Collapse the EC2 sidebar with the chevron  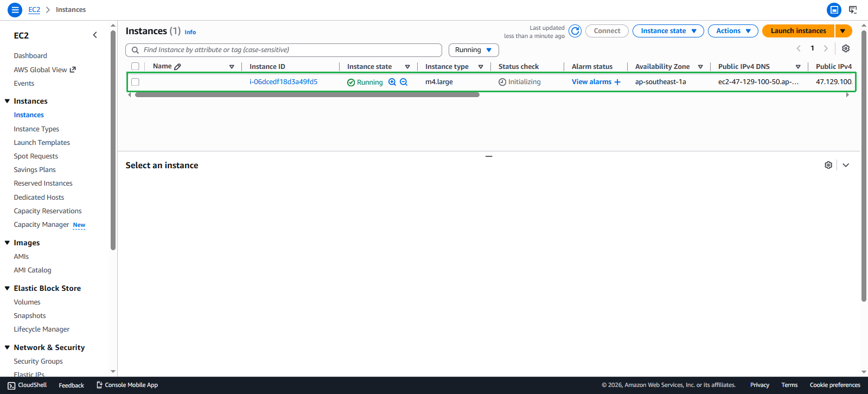(95, 35)
